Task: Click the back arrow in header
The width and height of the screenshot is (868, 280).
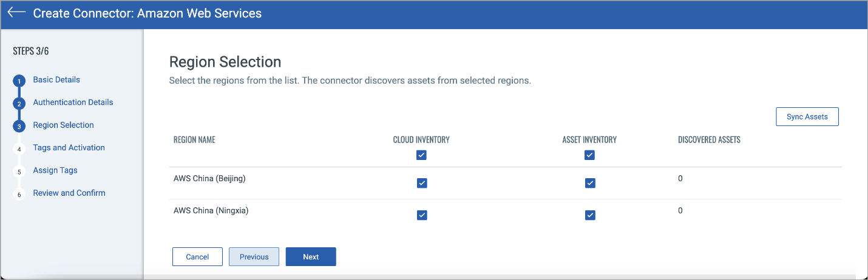Action: tap(16, 12)
